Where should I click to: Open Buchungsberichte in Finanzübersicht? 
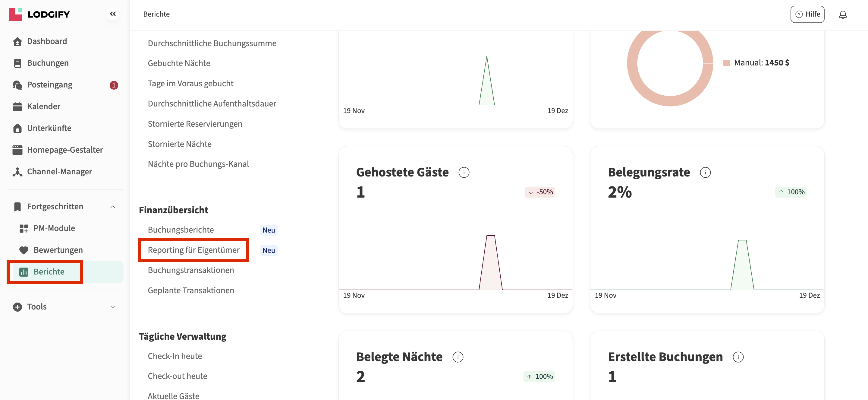point(181,230)
